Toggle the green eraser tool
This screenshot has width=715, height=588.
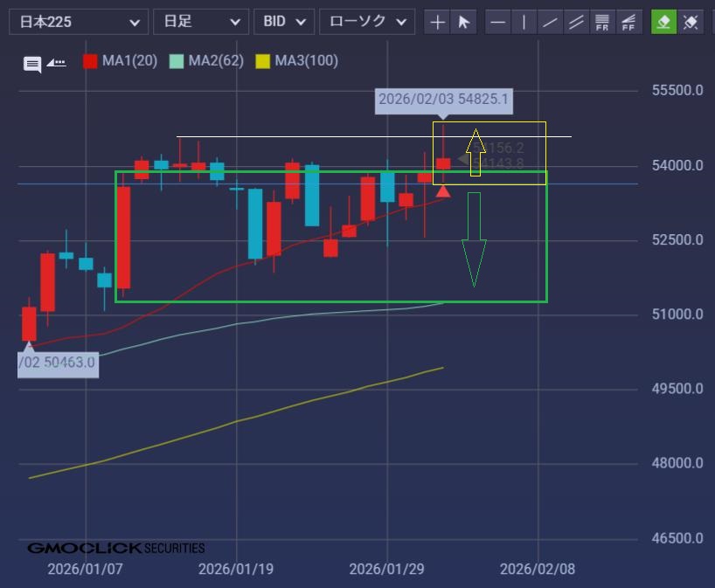(x=664, y=22)
